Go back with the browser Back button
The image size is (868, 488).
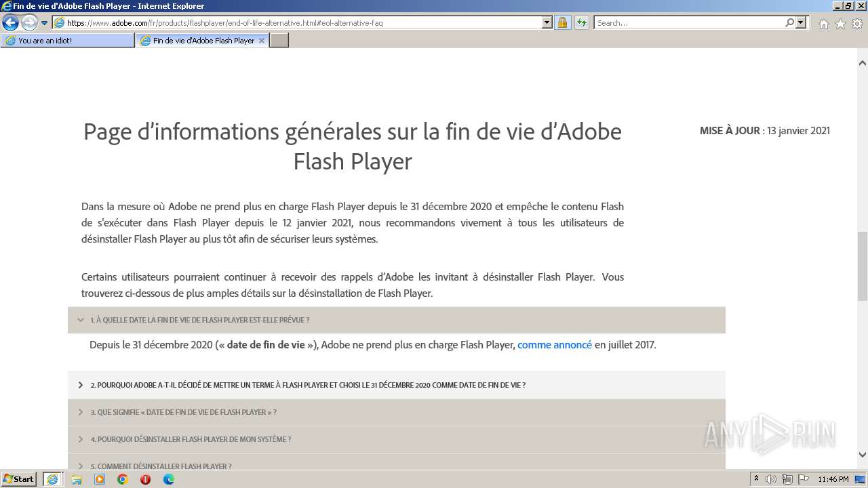pyautogui.click(x=10, y=22)
